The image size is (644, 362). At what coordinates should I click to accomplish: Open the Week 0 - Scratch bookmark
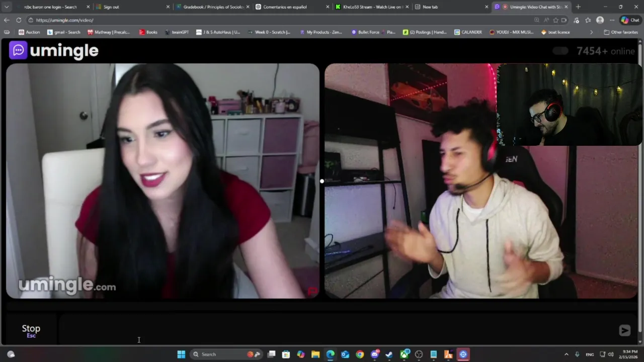point(269,32)
